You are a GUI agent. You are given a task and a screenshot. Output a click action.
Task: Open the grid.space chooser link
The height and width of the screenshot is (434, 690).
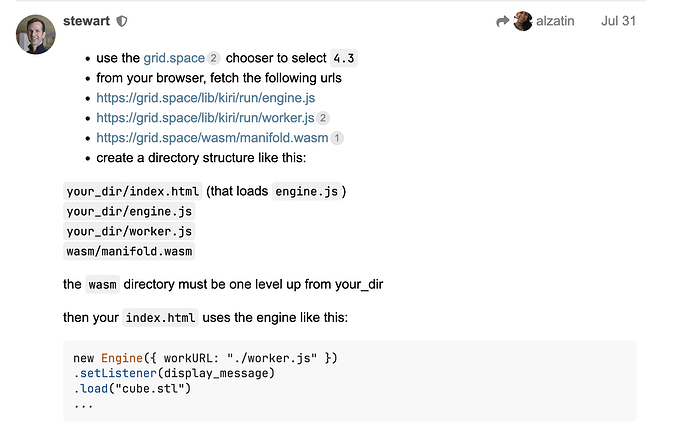tap(174, 58)
